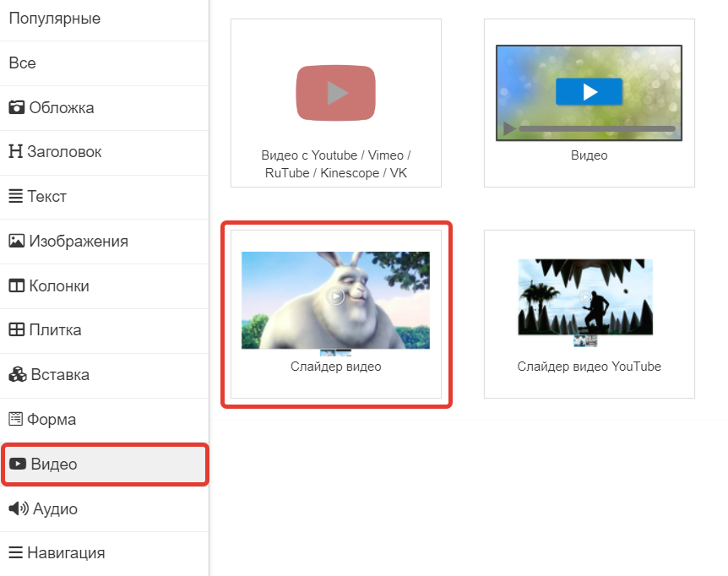
Task: Click the H heading icon
Action: 15,151
